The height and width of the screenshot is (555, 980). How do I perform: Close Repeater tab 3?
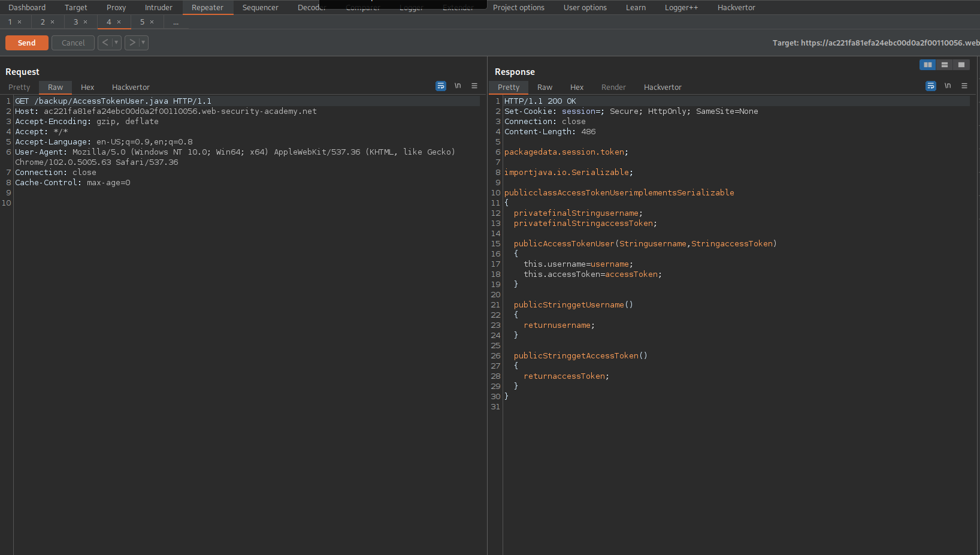(86, 22)
